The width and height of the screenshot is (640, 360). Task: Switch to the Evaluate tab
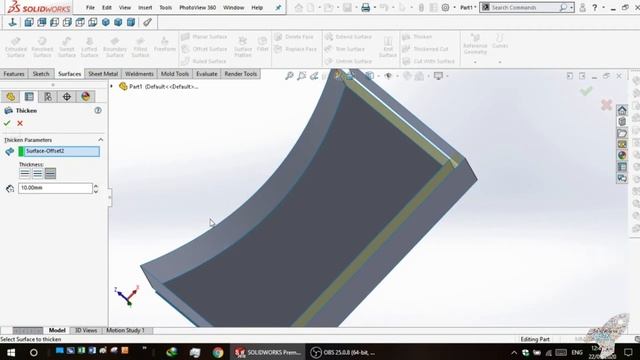[x=207, y=74]
